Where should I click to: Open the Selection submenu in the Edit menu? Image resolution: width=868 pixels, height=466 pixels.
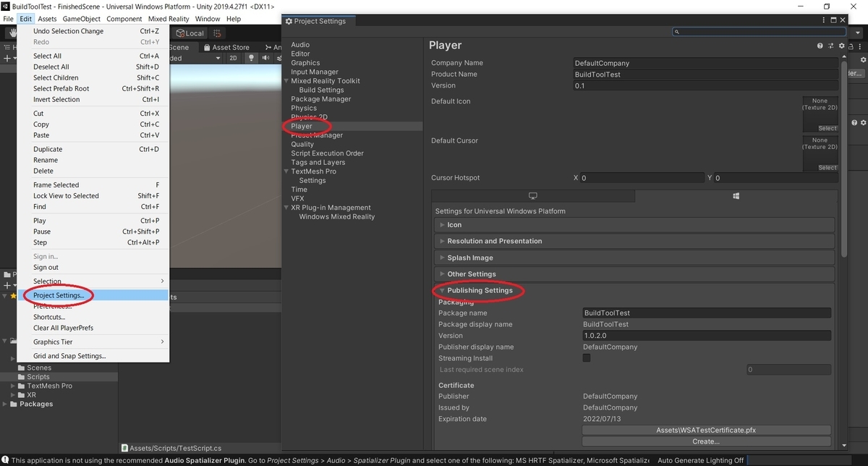point(93,281)
